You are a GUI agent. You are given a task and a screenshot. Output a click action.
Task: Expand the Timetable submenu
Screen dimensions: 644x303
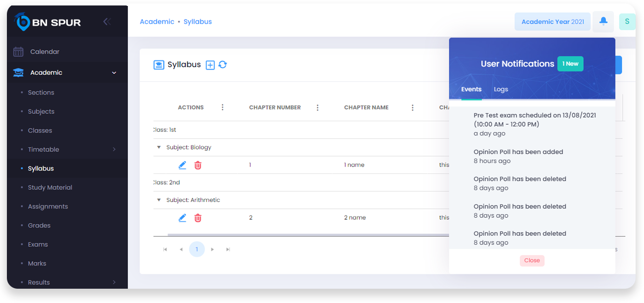click(114, 149)
